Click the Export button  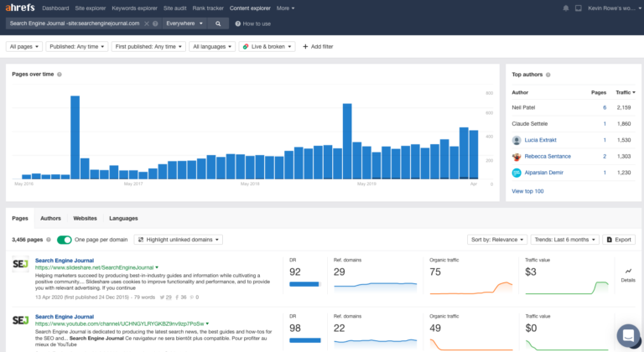(x=619, y=240)
